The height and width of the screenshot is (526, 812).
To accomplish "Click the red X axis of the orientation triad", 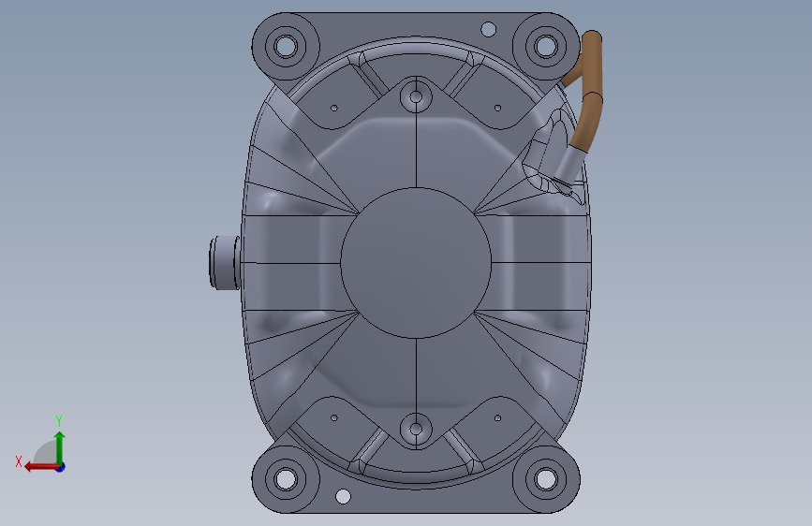I will tap(41, 467).
